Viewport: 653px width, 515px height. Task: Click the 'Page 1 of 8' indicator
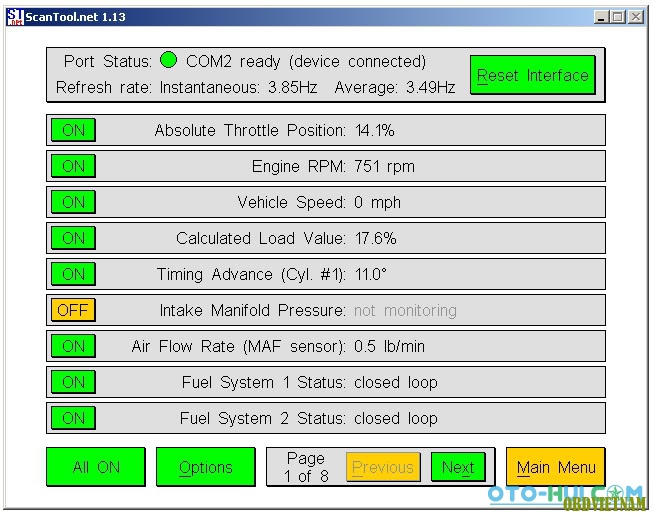point(306,467)
